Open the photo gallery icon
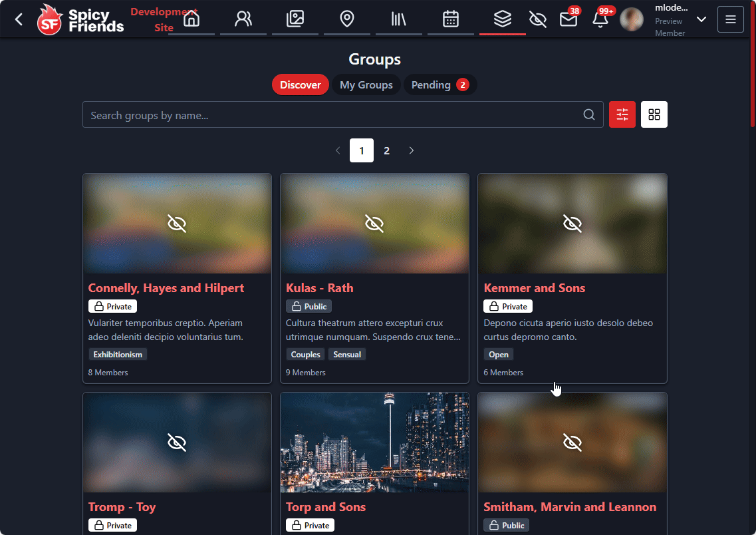The height and width of the screenshot is (535, 756). pyautogui.click(x=295, y=19)
